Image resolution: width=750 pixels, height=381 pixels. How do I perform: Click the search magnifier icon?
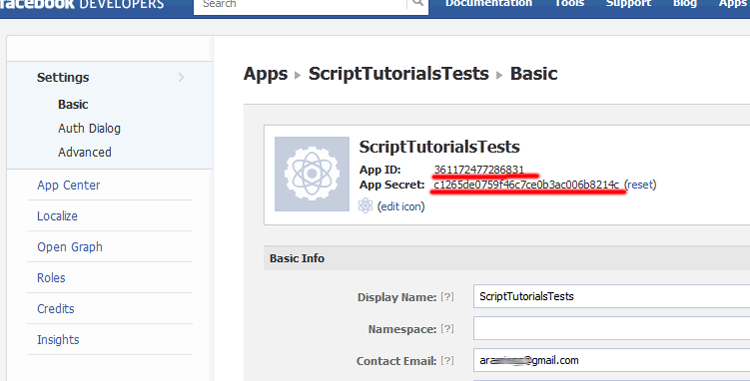418,3
